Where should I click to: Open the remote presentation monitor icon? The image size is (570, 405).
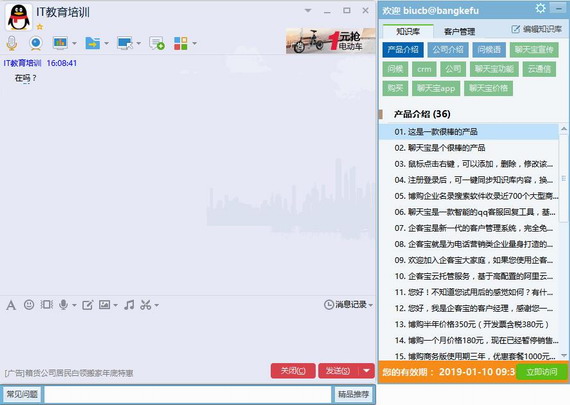click(60, 43)
